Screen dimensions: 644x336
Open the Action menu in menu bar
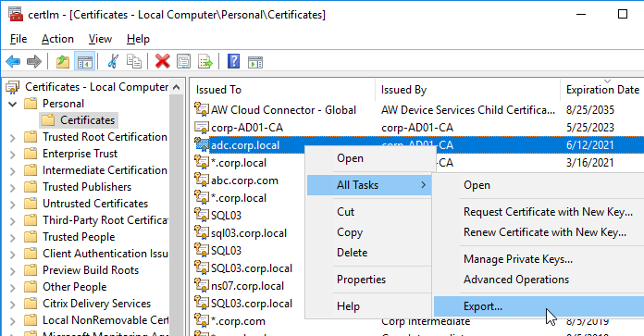[57, 39]
